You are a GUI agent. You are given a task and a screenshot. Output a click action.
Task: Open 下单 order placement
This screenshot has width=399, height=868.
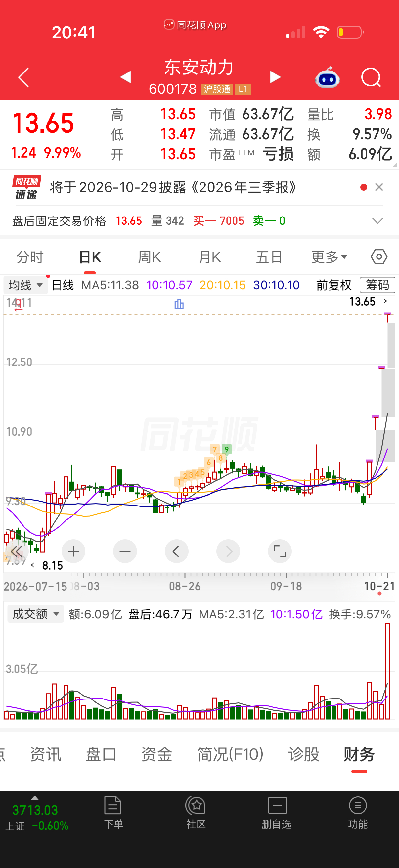[113, 813]
